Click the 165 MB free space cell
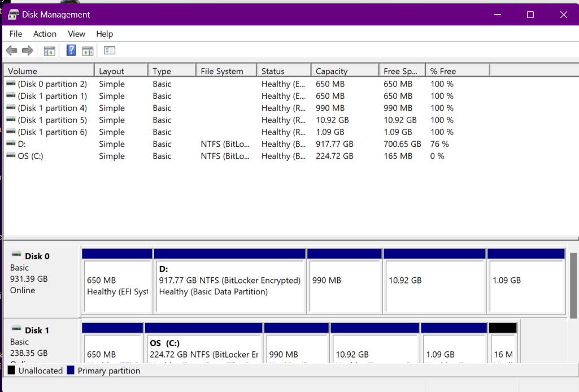 point(398,156)
